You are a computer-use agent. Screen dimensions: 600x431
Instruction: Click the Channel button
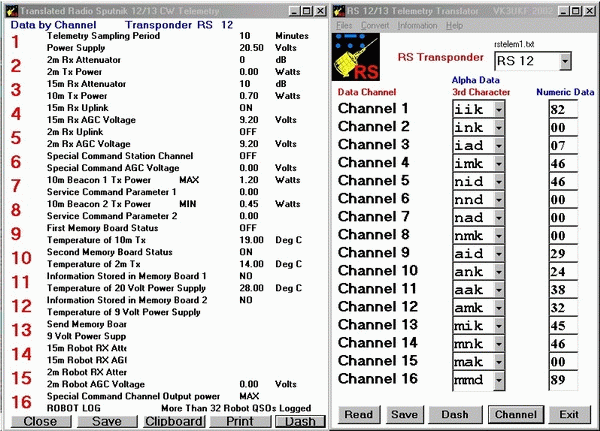[x=516, y=415]
